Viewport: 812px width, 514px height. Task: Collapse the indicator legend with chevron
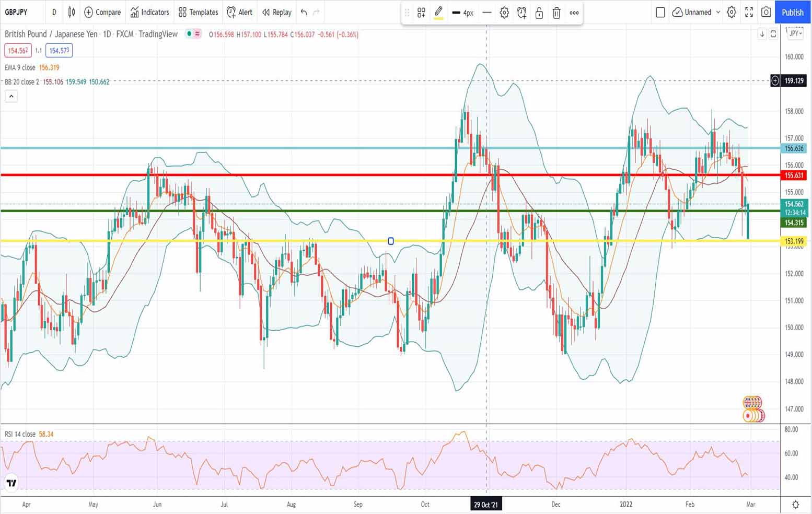click(x=11, y=96)
